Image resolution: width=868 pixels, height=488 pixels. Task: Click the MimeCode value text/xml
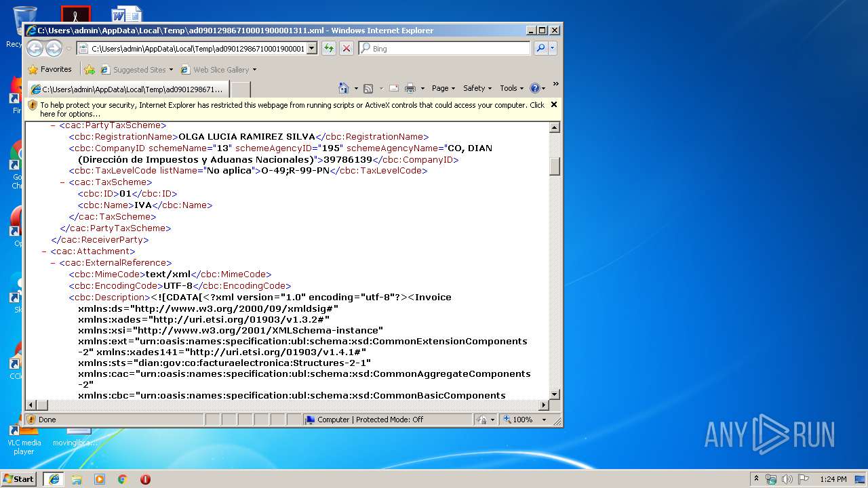click(168, 274)
